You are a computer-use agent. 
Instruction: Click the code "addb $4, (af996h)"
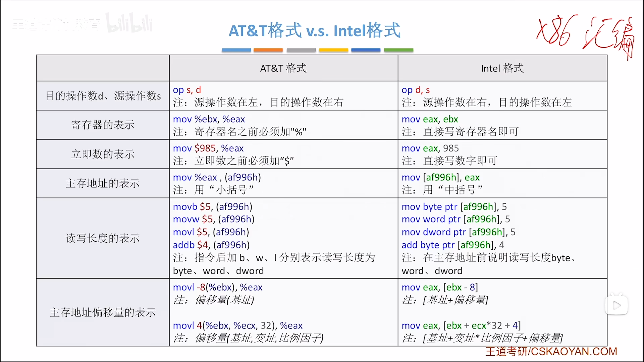(x=211, y=245)
